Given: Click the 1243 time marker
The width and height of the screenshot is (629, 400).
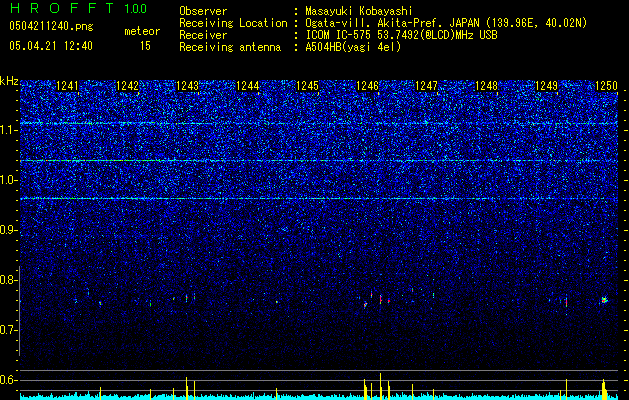Looking at the screenshot, I should 187,85.
